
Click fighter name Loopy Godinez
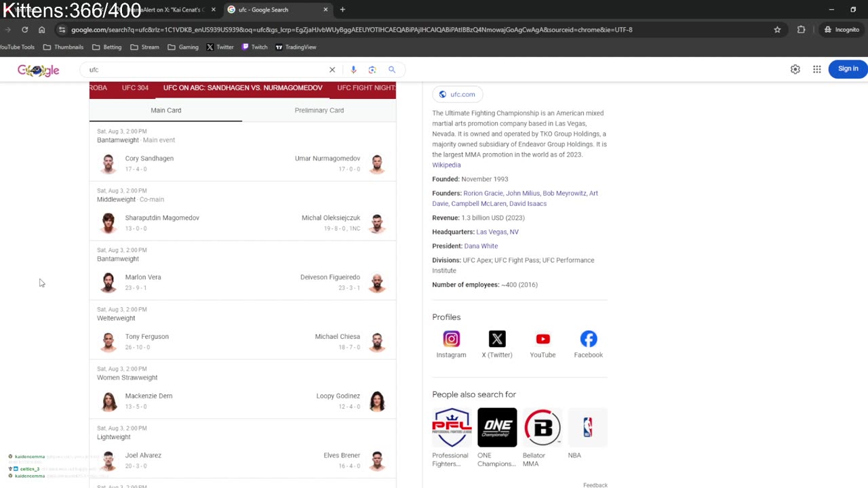pyautogui.click(x=338, y=396)
